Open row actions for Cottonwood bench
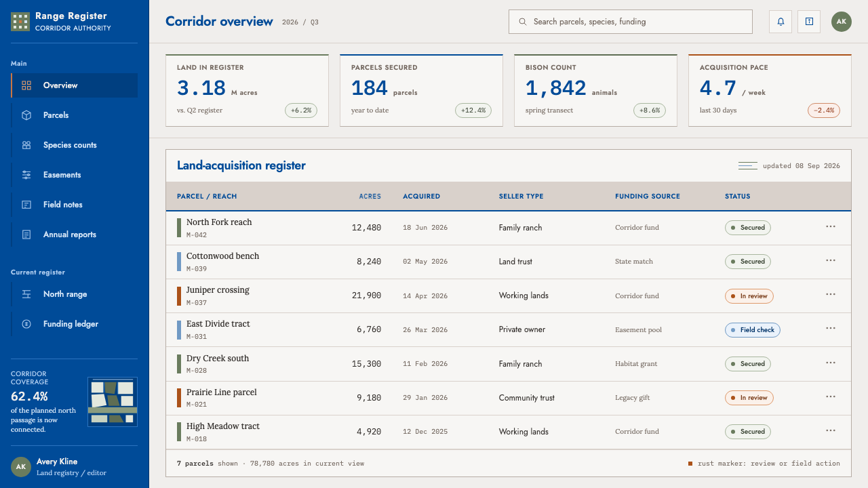The image size is (868, 488). coord(831,261)
